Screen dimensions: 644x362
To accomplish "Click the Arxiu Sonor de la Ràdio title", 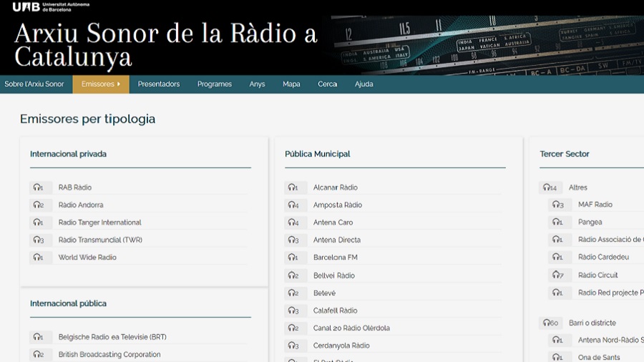I will (165, 45).
